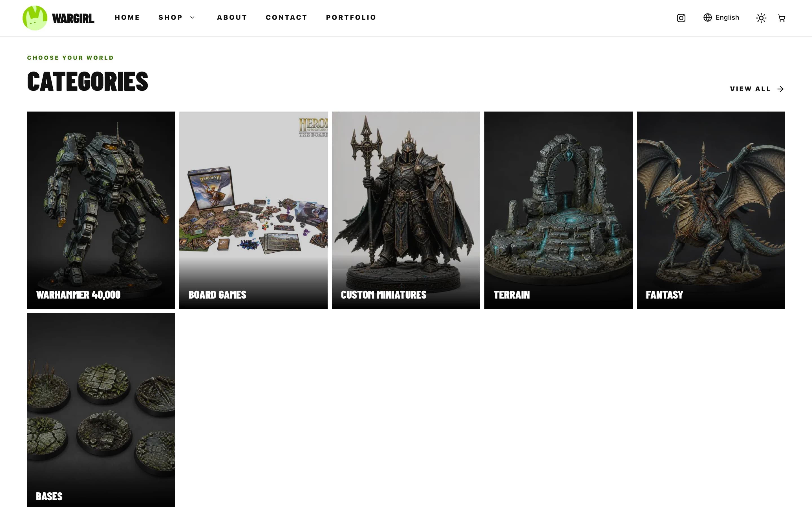Click the shopping cart icon
This screenshot has height=507, width=812.
tap(782, 18)
